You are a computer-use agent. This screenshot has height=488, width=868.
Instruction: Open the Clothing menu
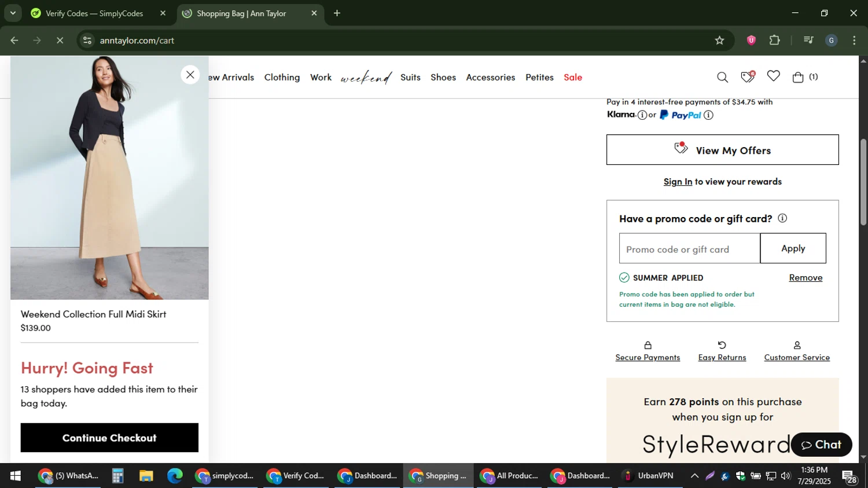282,78
